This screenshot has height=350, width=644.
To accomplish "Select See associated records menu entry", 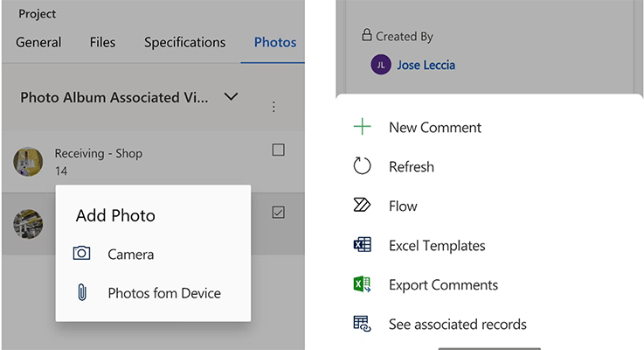I will (x=457, y=324).
